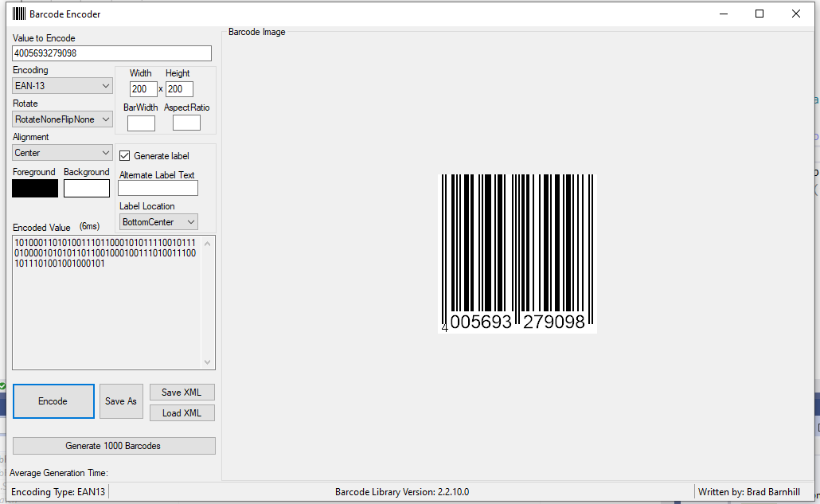The height and width of the screenshot is (504, 820).
Task: Click the Height input box
Action: tap(179, 89)
